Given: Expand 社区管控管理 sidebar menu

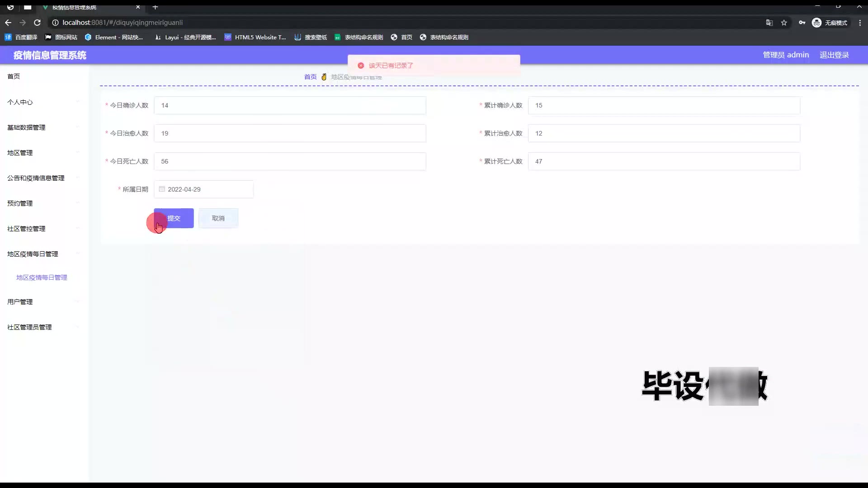Looking at the screenshot, I should (x=26, y=229).
